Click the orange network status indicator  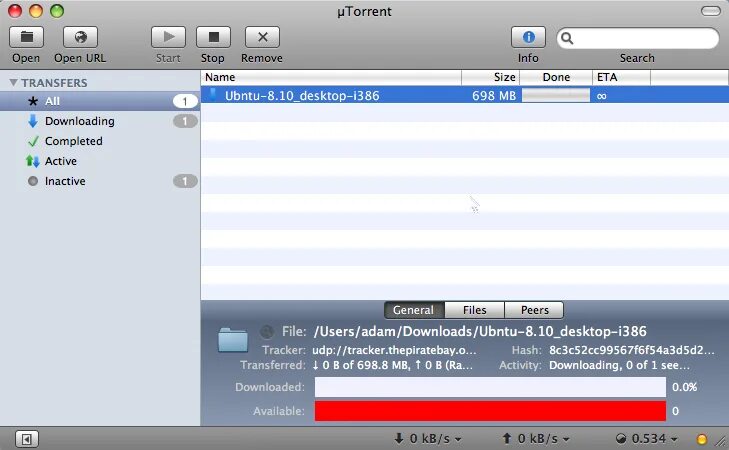[702, 439]
